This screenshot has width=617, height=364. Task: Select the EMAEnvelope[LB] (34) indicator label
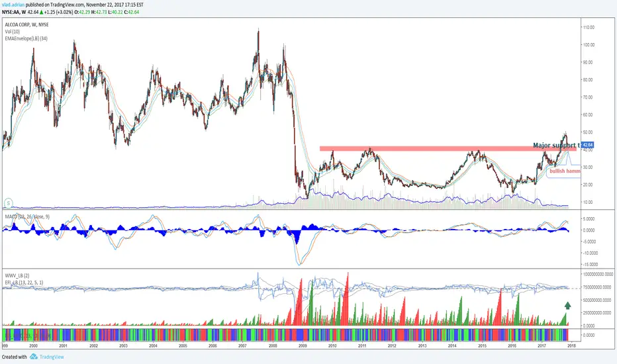click(x=26, y=38)
